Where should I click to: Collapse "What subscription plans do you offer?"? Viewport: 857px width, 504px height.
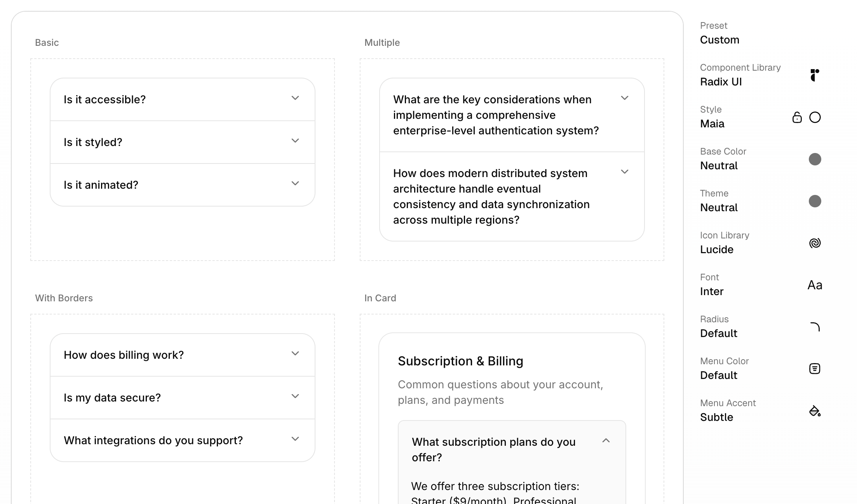click(x=606, y=441)
